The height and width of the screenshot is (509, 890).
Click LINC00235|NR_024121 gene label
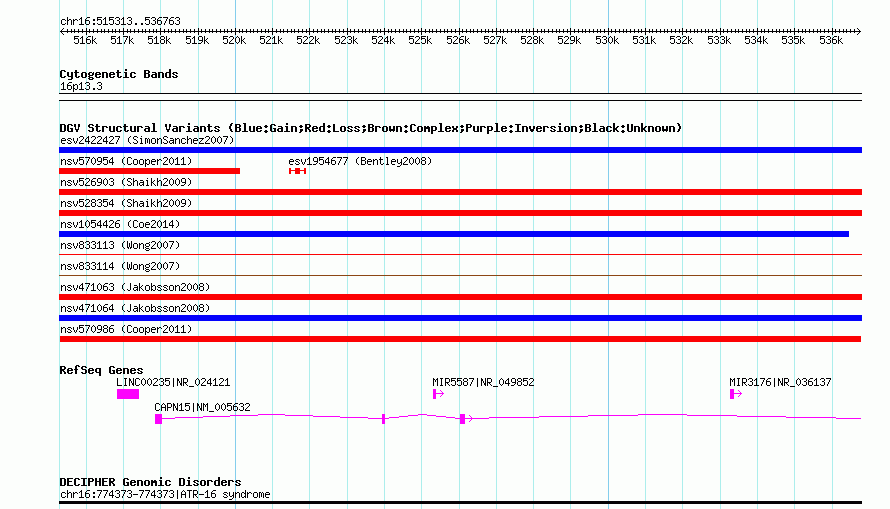click(173, 382)
